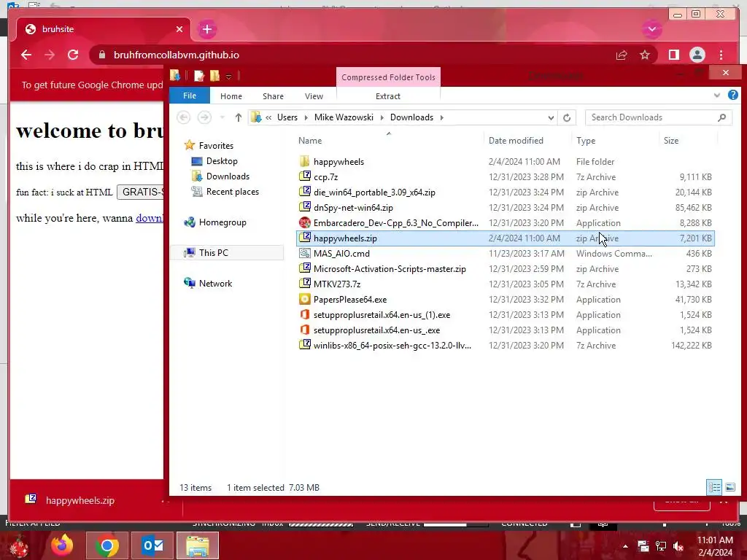Select die_win64_portable_3.09_x64.zip file
This screenshot has width=747, height=560.
(x=505, y=192)
